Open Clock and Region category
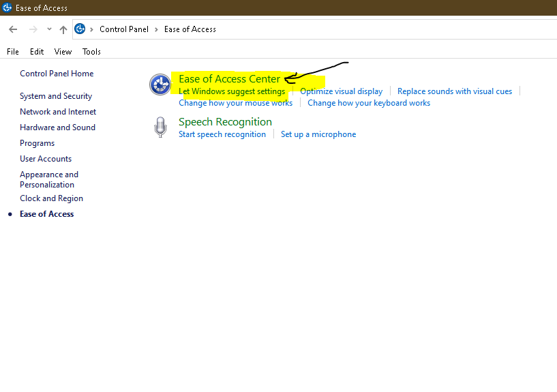The height and width of the screenshot is (392, 557). (x=52, y=198)
